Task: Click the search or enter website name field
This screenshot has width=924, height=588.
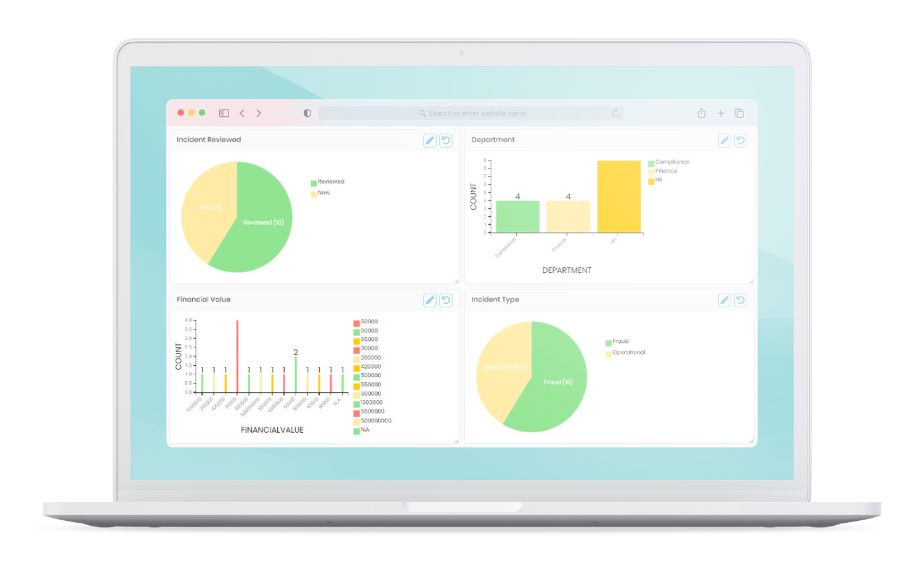Action: click(471, 113)
